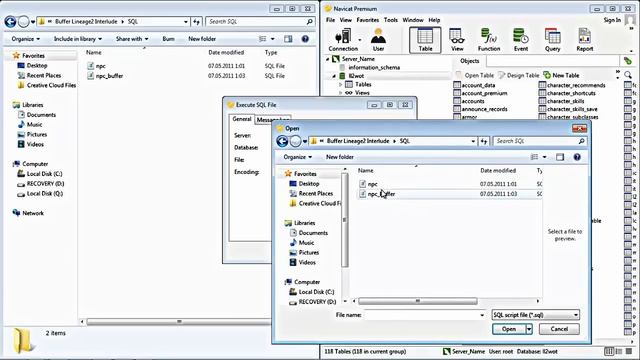Collapse Server_Name node in Navicat tree
This screenshot has width=640, height=360.
coord(327,59)
